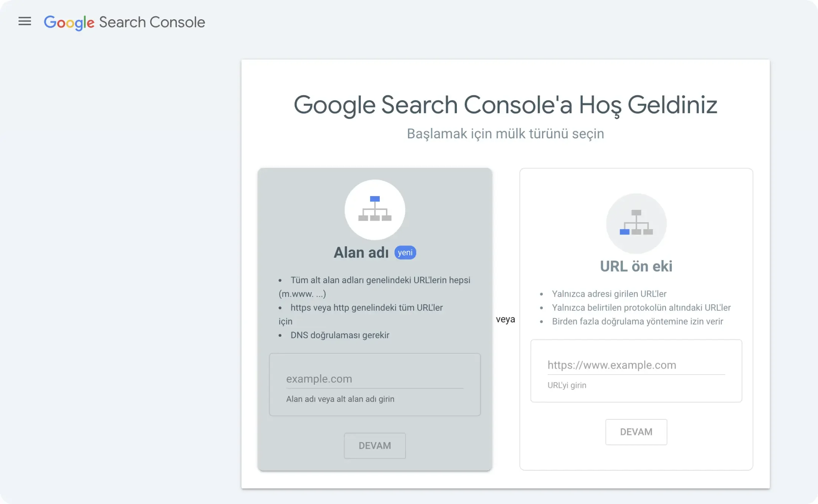Click the "veya" separator text

click(505, 319)
